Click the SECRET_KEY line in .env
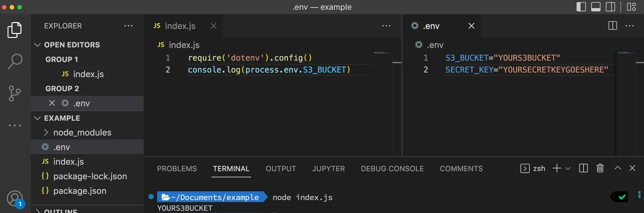This screenshot has height=213, width=644. tap(527, 70)
